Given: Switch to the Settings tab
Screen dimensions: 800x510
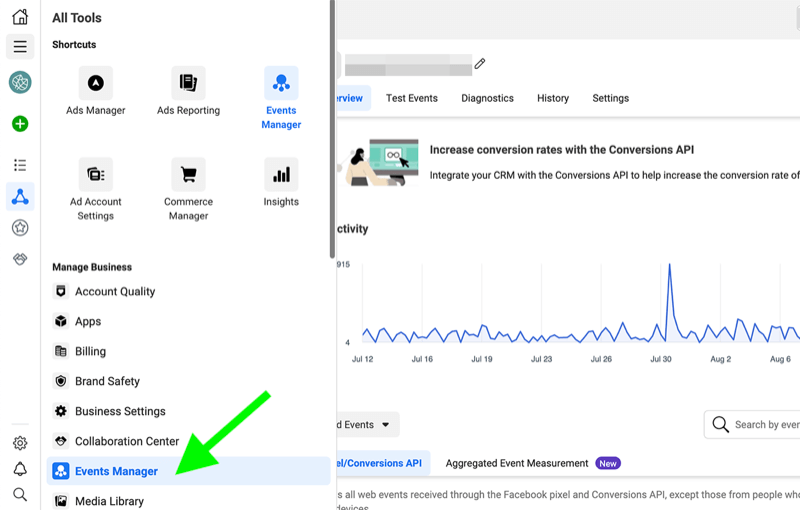Looking at the screenshot, I should point(610,98).
